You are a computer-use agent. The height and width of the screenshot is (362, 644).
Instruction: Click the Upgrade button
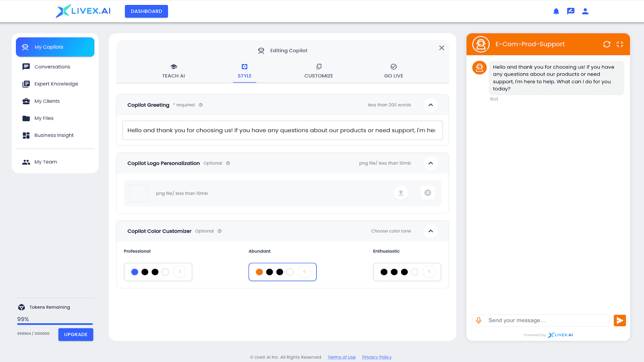tap(76, 335)
